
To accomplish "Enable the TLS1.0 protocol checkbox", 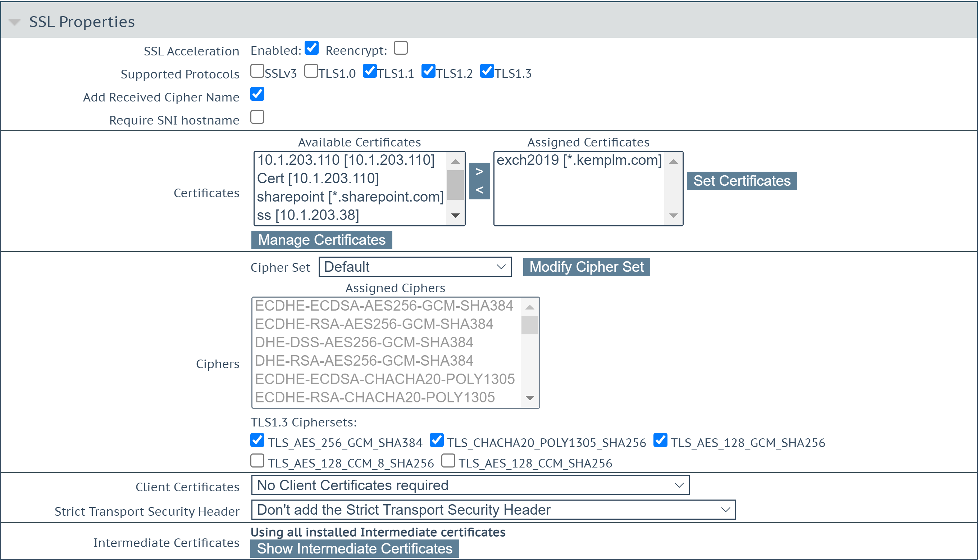I will coord(311,71).
